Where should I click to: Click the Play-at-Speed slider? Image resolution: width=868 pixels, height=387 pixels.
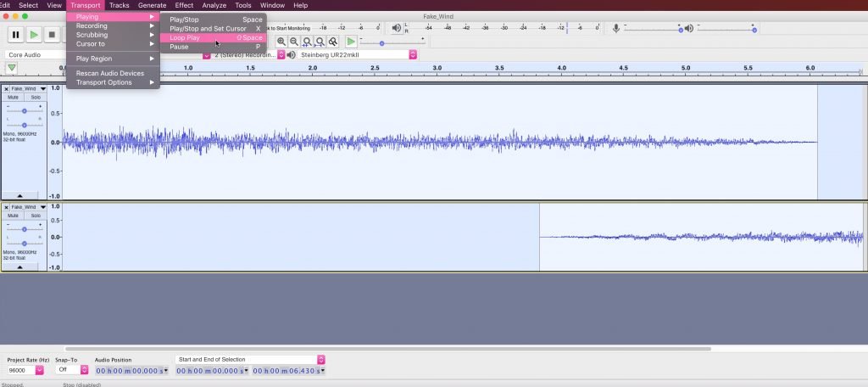coord(392,42)
